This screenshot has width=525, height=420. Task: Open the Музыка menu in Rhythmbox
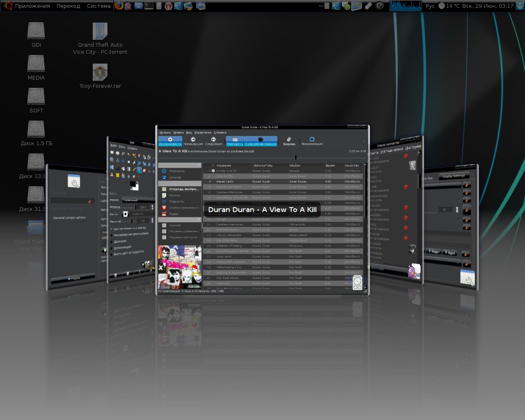(165, 132)
